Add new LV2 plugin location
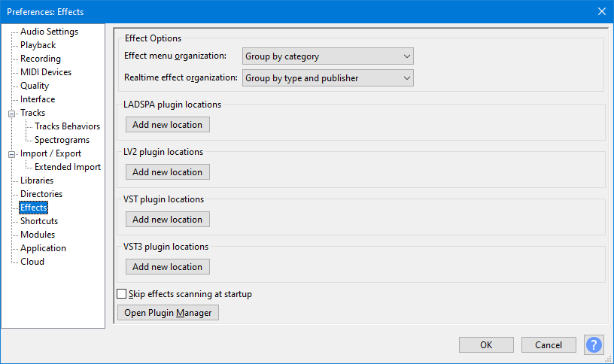The image size is (614, 364). tap(167, 172)
